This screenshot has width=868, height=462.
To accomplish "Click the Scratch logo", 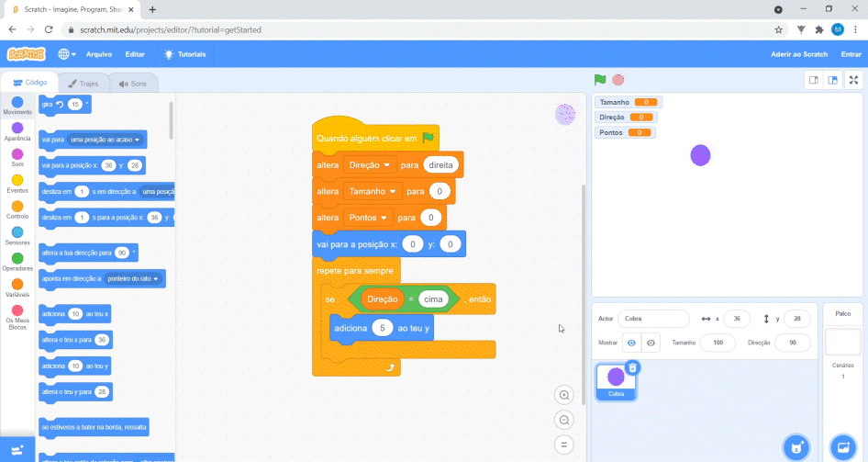I will coord(26,54).
